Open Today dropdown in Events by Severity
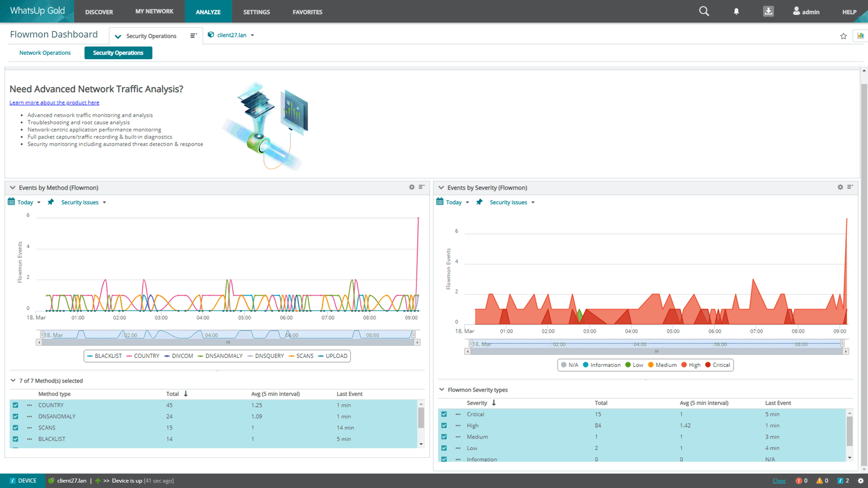Screen dimensions: 868x488 (x=458, y=202)
